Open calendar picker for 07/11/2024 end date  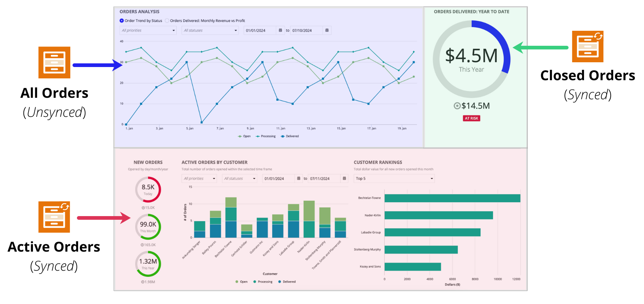click(344, 178)
